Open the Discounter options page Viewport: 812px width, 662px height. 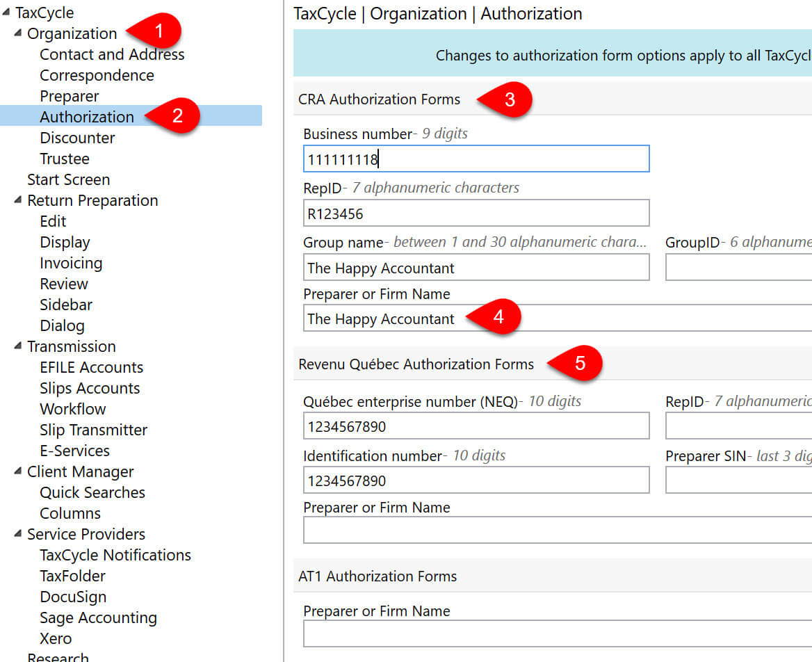77,138
